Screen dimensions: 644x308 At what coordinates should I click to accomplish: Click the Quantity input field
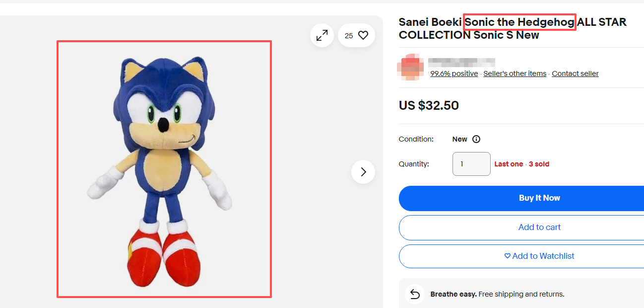(471, 164)
